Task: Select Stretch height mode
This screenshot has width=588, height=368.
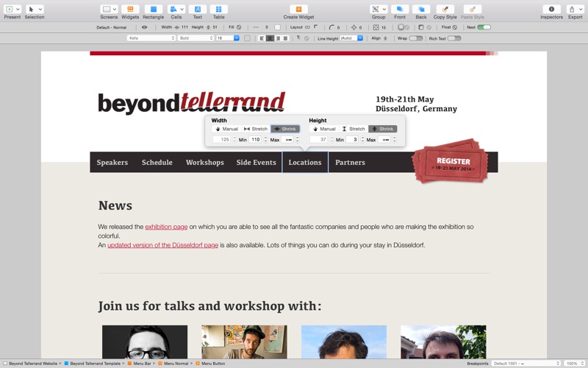Action: pos(354,129)
